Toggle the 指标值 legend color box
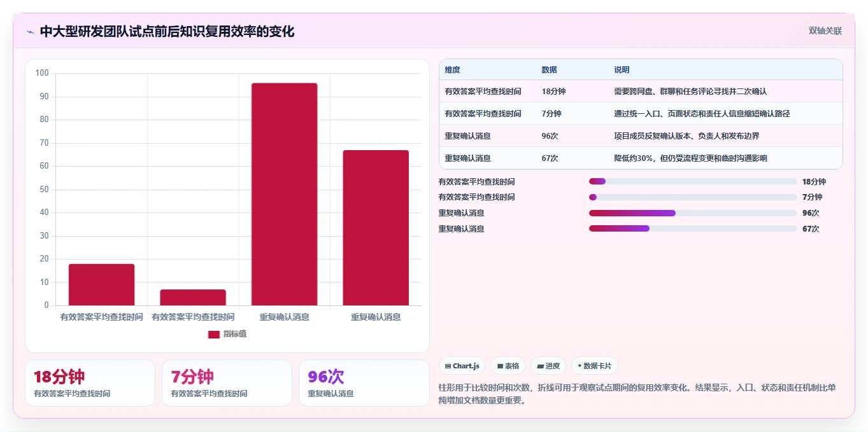 pyautogui.click(x=214, y=334)
